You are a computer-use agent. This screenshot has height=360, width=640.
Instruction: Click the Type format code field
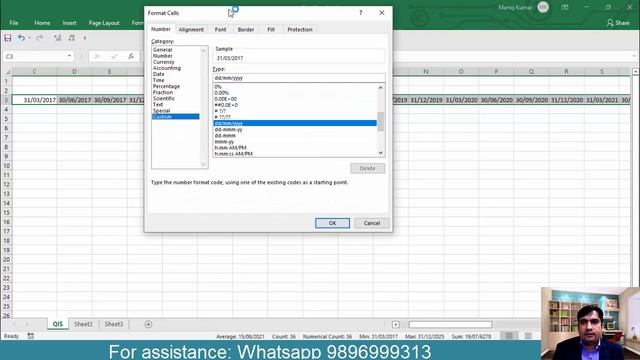click(299, 78)
